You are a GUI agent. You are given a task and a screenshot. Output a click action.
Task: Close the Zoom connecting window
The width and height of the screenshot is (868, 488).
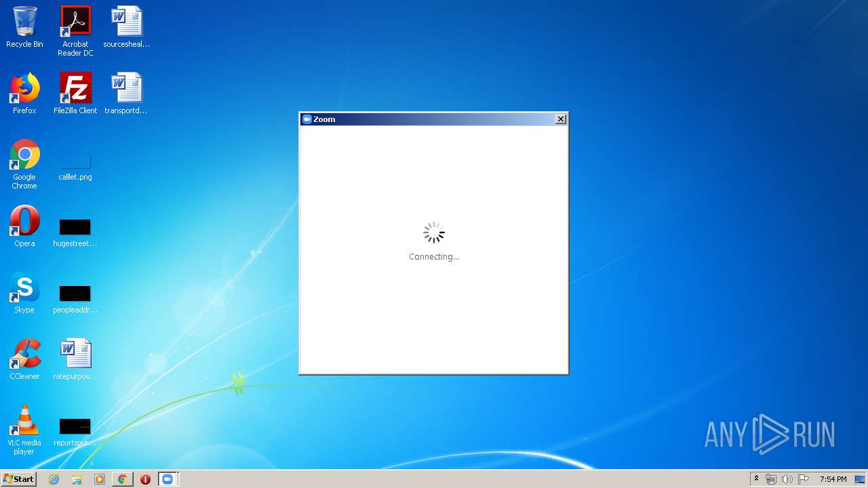point(561,119)
